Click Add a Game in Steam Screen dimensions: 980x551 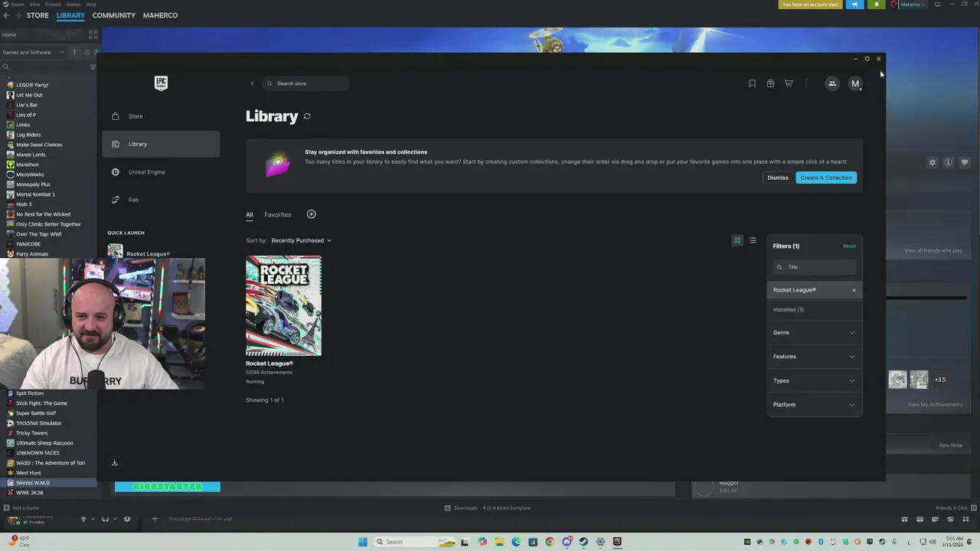(x=21, y=508)
